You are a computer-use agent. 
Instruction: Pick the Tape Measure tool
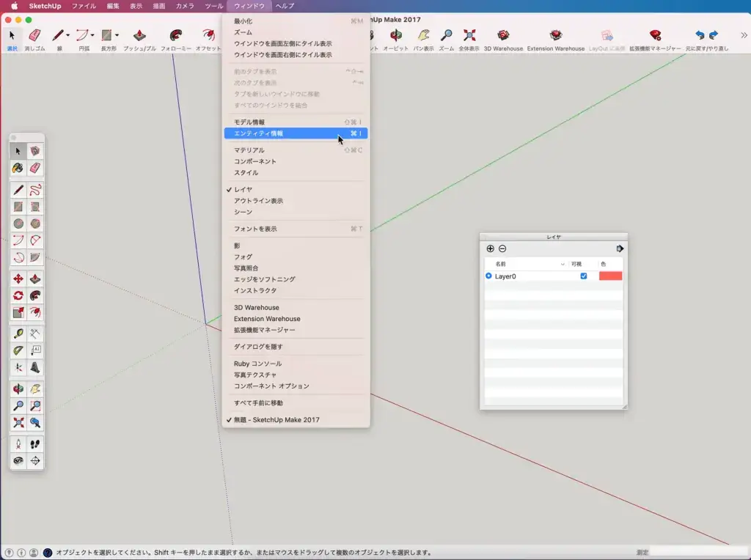point(18,334)
